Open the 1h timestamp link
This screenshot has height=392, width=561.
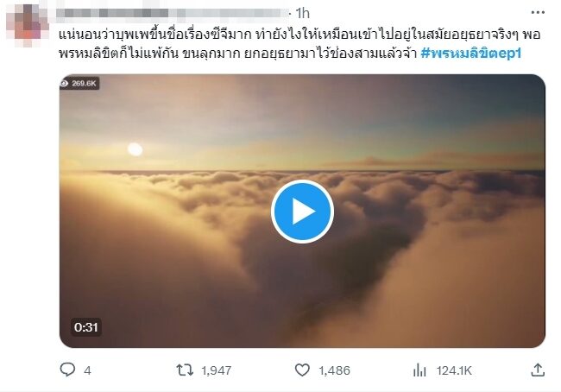point(303,14)
